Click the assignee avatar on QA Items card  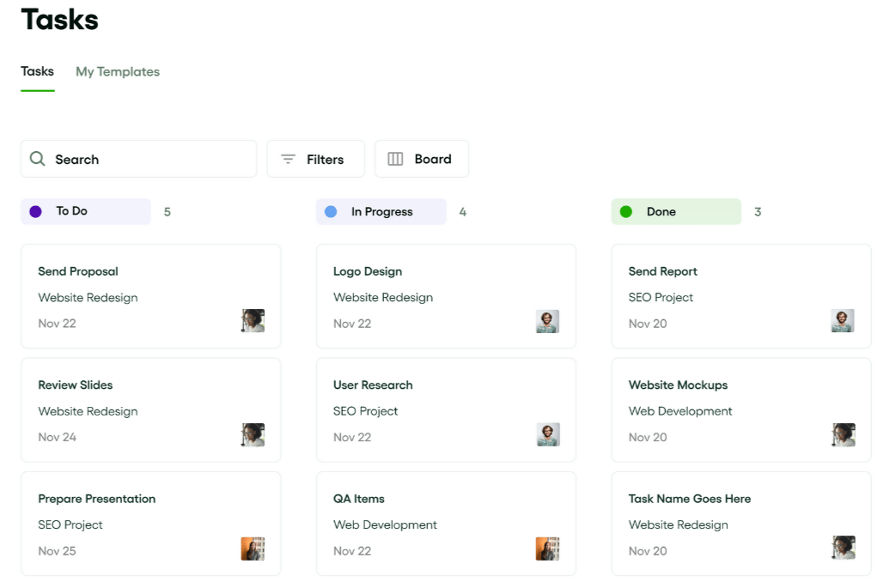[x=547, y=548]
